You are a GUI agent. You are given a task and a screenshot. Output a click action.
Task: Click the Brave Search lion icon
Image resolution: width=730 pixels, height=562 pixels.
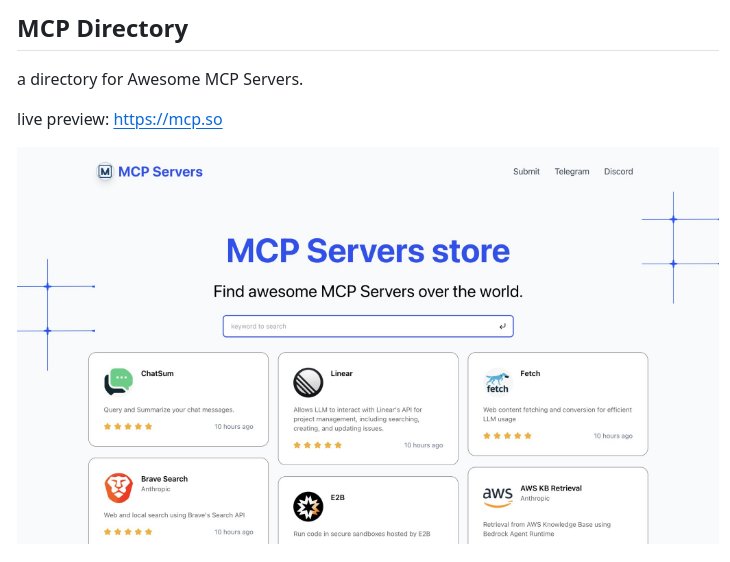pyautogui.click(x=119, y=488)
